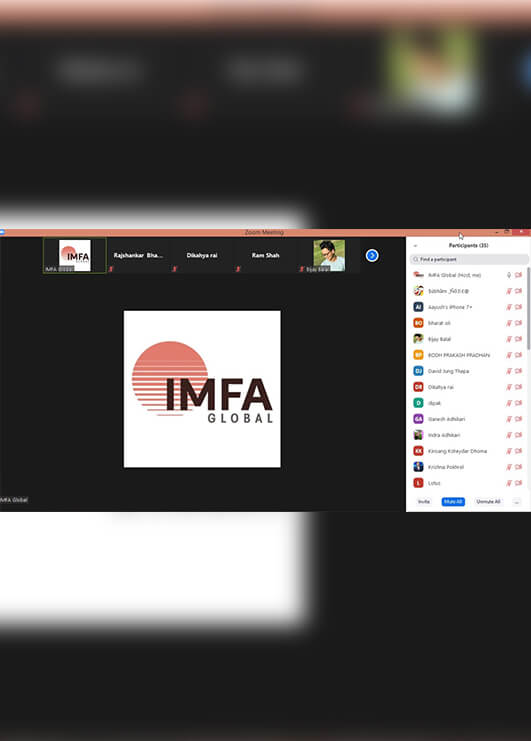The width and height of the screenshot is (531, 741).
Task: Click muted mic icon for Krishna Pokhrel
Action: pyautogui.click(x=509, y=467)
